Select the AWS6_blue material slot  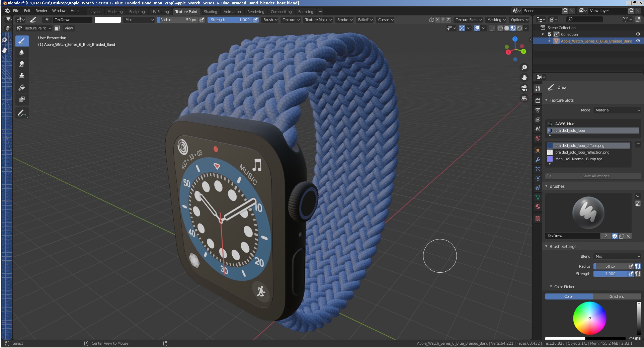(593, 124)
